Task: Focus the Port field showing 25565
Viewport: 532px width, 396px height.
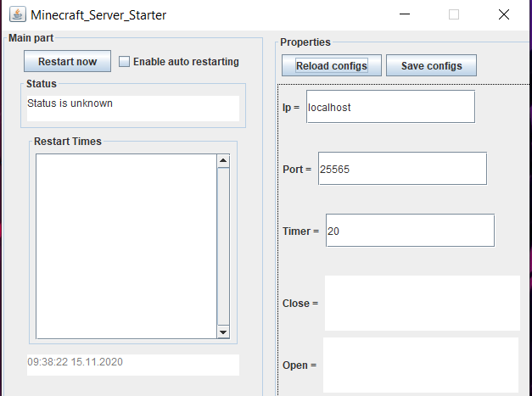Action: [402, 169]
